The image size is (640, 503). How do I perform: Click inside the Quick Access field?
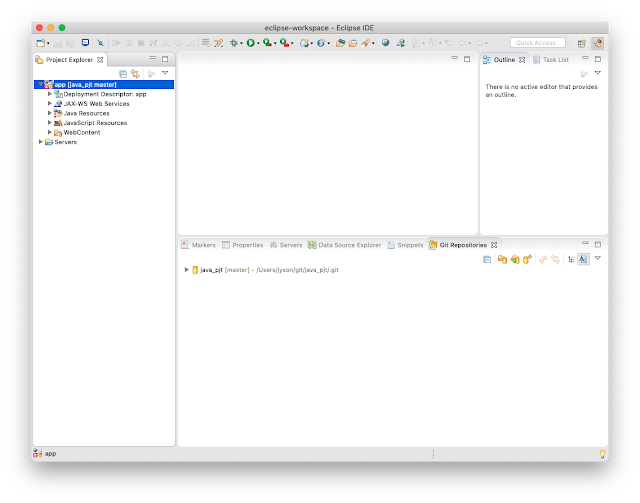(538, 42)
